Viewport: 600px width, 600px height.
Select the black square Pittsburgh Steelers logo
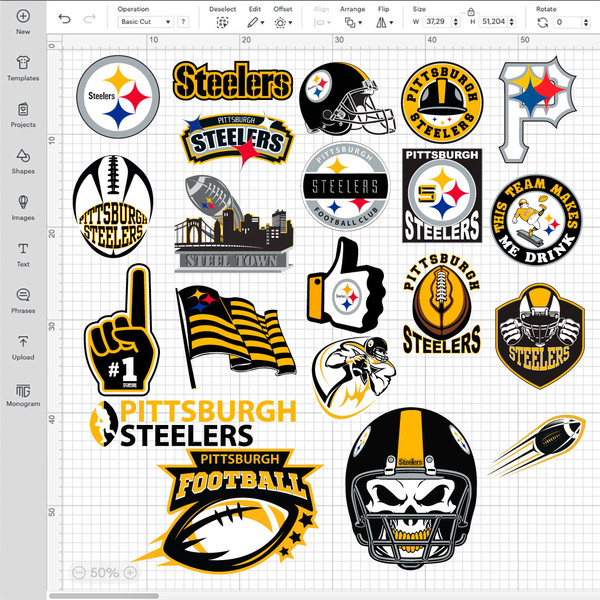[x=442, y=196]
